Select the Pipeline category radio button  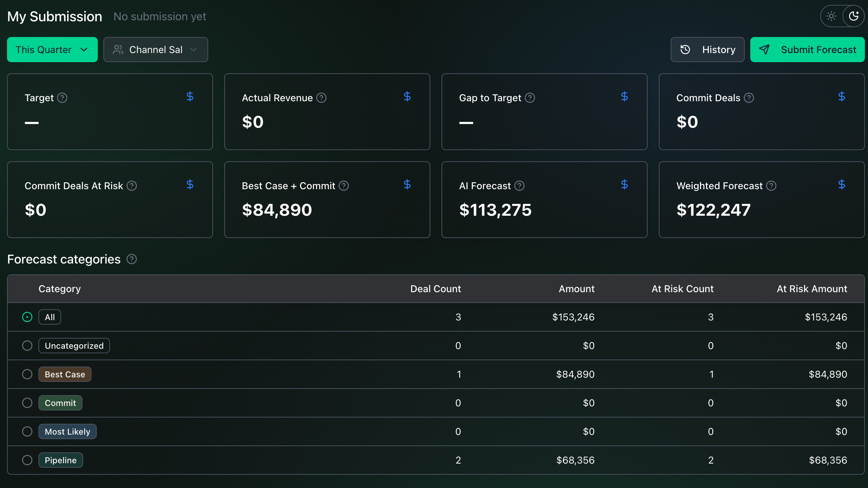click(x=27, y=460)
